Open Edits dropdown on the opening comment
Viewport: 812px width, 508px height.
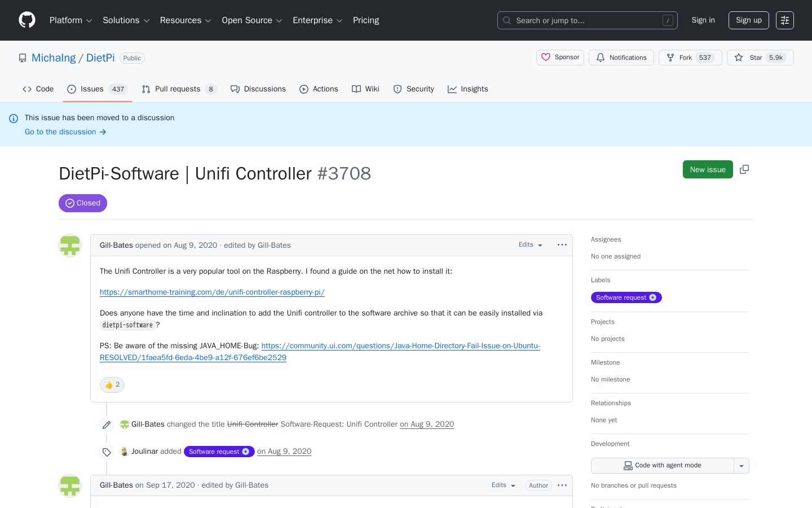(x=531, y=245)
